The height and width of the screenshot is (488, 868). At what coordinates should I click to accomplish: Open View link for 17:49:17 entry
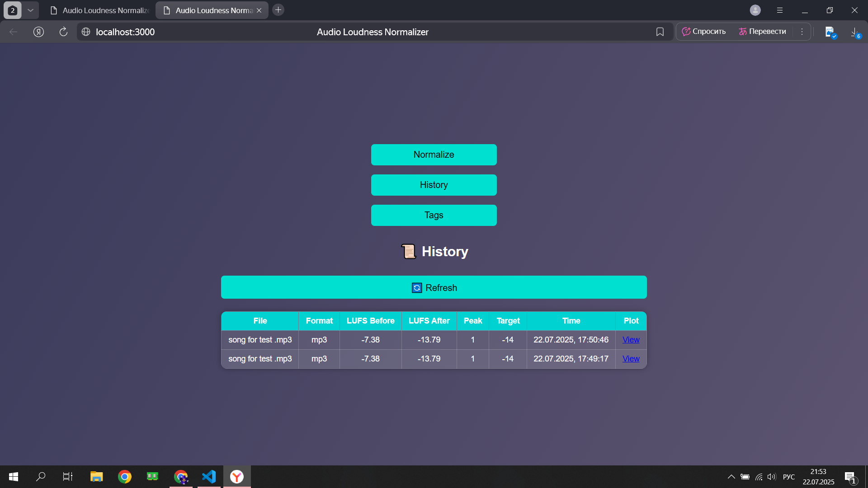(631, 359)
